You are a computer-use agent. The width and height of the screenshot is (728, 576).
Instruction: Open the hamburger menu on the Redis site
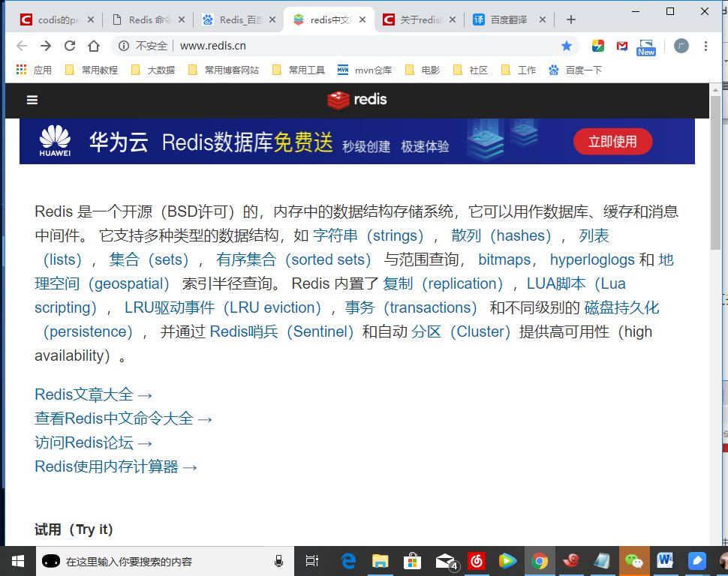pyautogui.click(x=32, y=100)
